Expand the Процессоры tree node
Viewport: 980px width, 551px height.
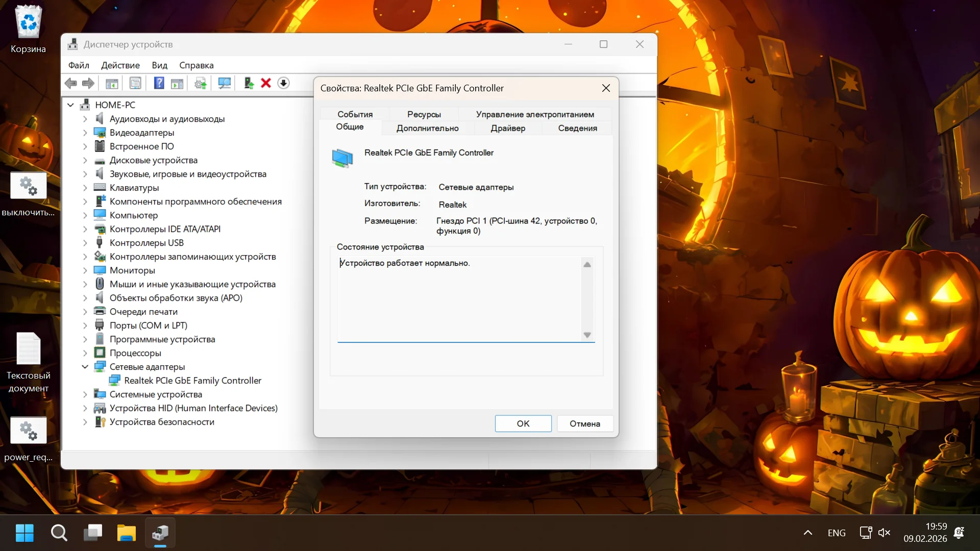(x=85, y=353)
